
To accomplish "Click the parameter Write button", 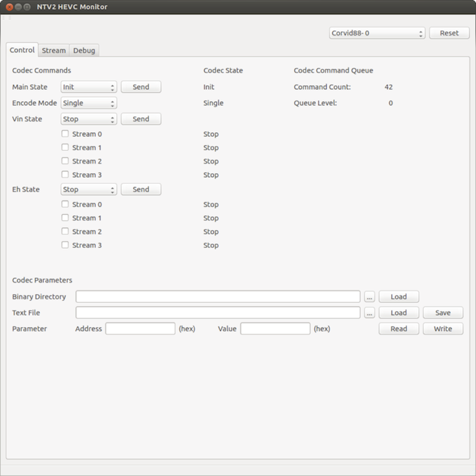I will (443, 329).
